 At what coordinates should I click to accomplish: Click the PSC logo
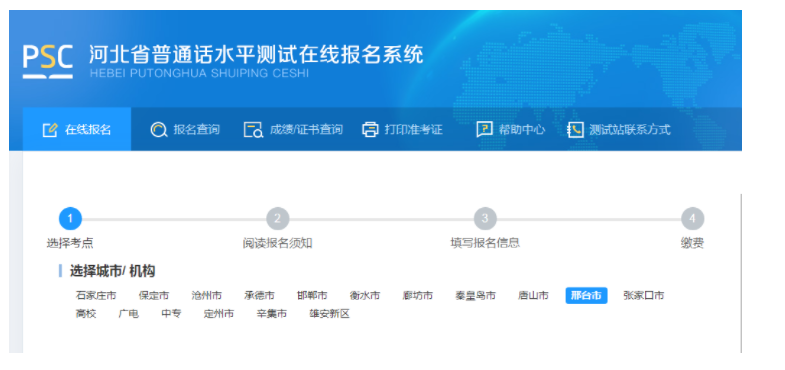[48, 62]
